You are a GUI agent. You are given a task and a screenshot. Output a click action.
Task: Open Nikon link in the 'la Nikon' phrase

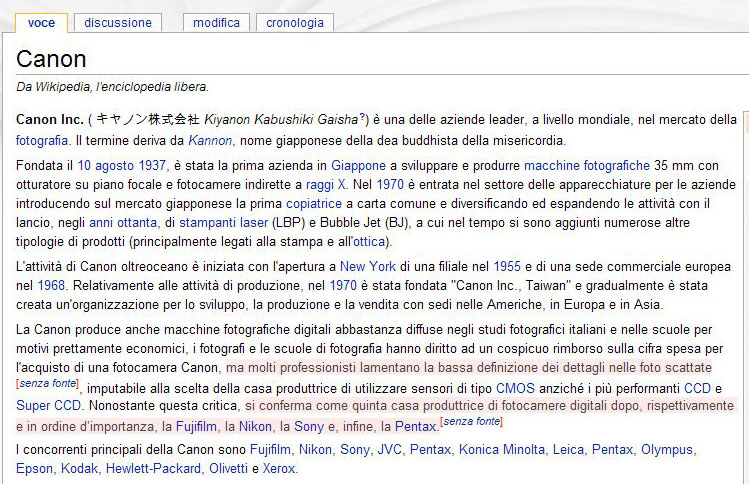click(255, 426)
